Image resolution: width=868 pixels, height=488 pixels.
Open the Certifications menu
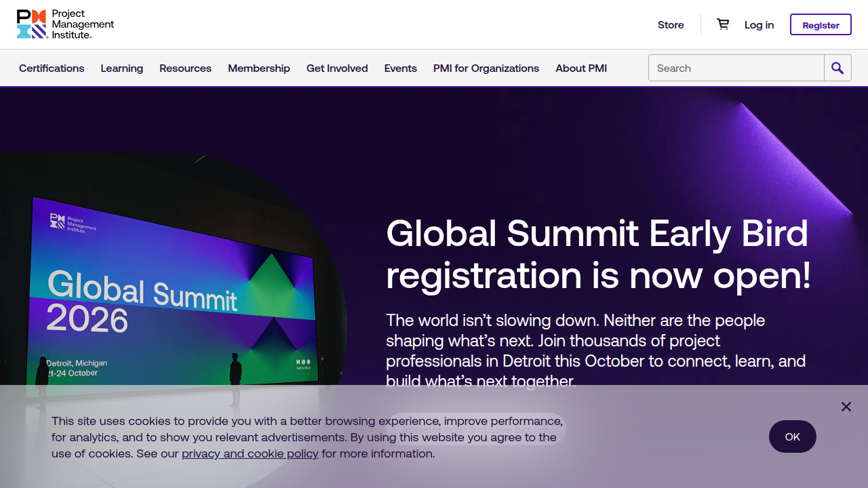pyautogui.click(x=52, y=68)
